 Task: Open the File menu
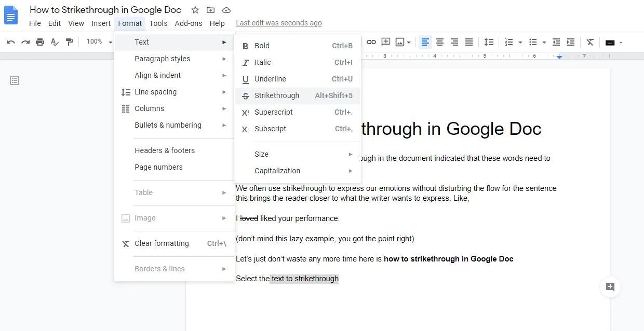(x=35, y=23)
